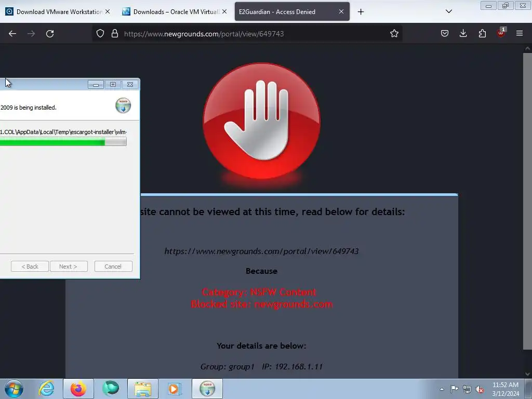
Task: Show hidden system tray icons
Action: click(x=442, y=389)
